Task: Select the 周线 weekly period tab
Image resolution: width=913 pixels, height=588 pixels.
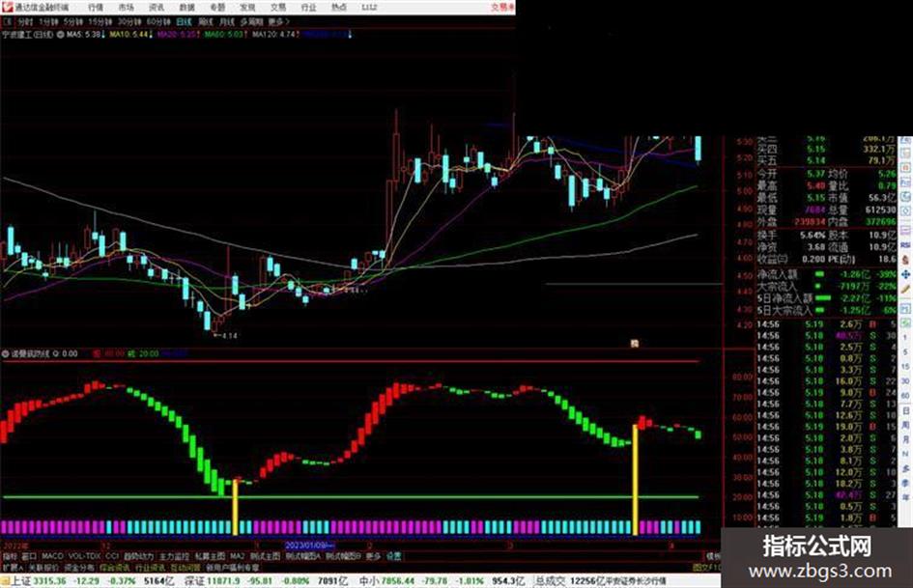Action: [x=206, y=21]
